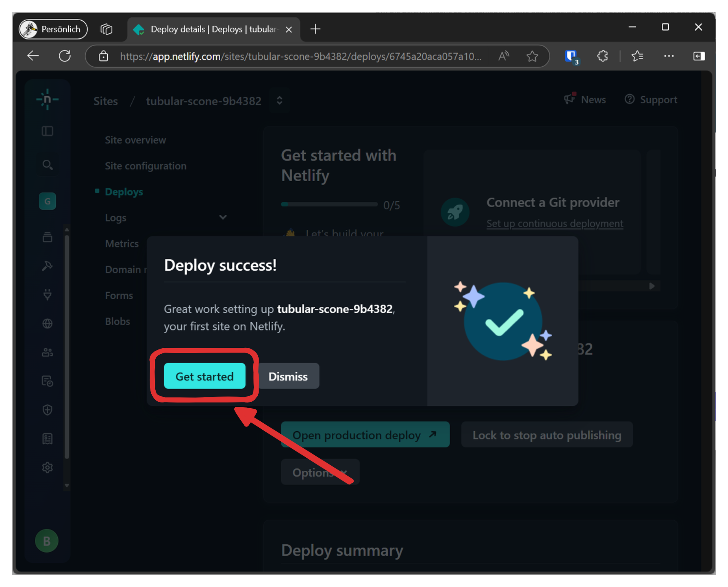Viewport: 728px width, 587px height.
Task: Open Site configuration
Action: [146, 166]
